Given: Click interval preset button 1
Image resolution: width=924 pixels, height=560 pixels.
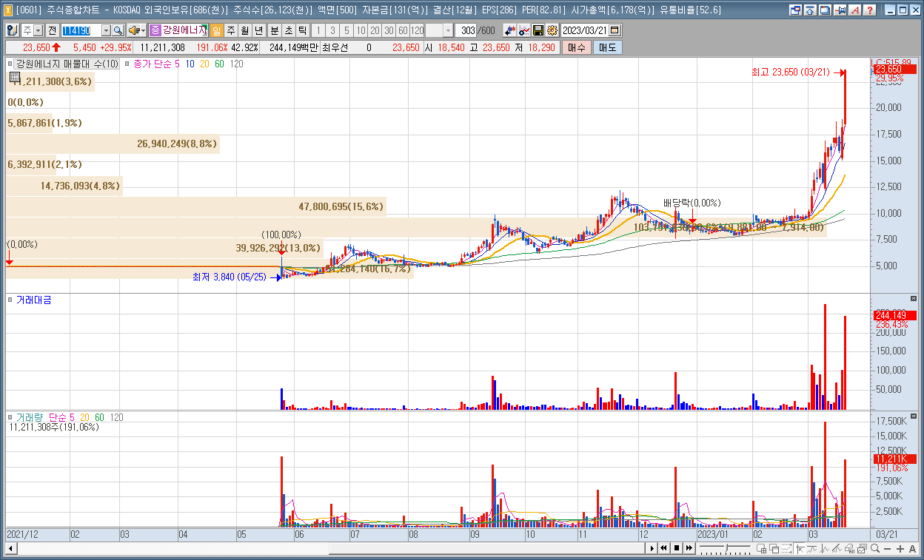Looking at the screenshot, I should (318, 30).
